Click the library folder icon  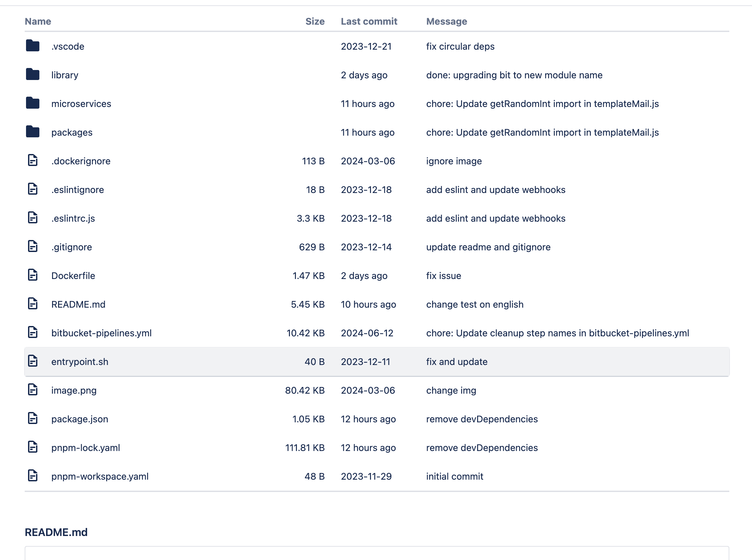point(32,75)
